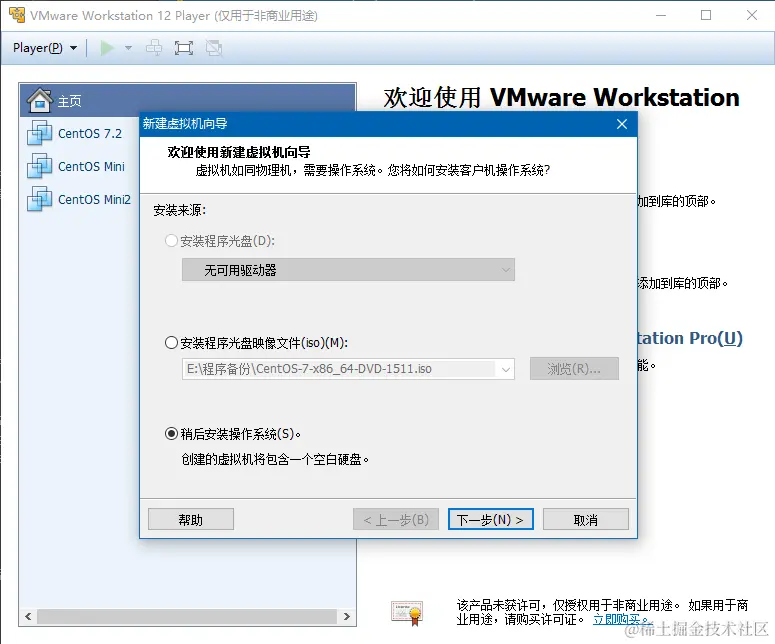Screen dimensions: 775x644
Task: Click the 取消 cancel button
Action: 586,519
